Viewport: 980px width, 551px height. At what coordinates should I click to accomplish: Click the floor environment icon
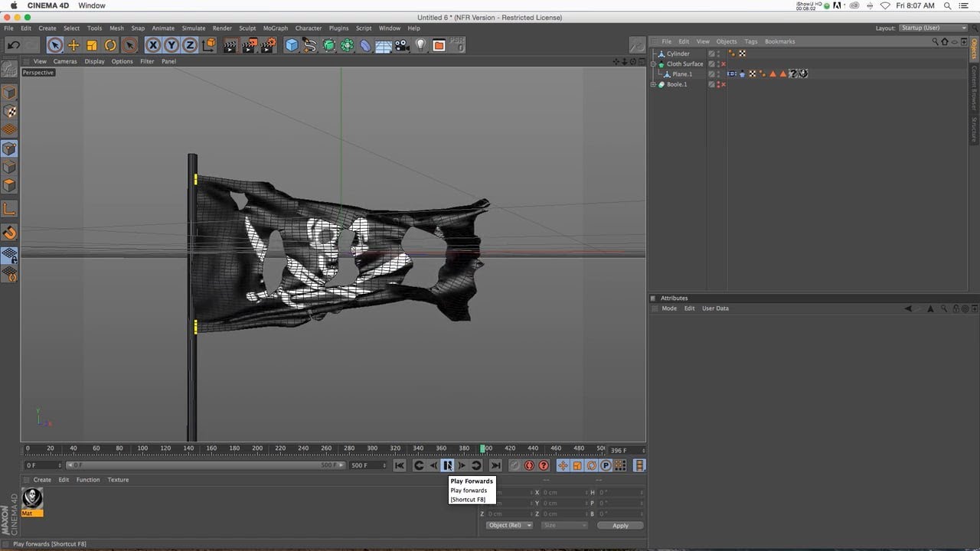click(384, 45)
